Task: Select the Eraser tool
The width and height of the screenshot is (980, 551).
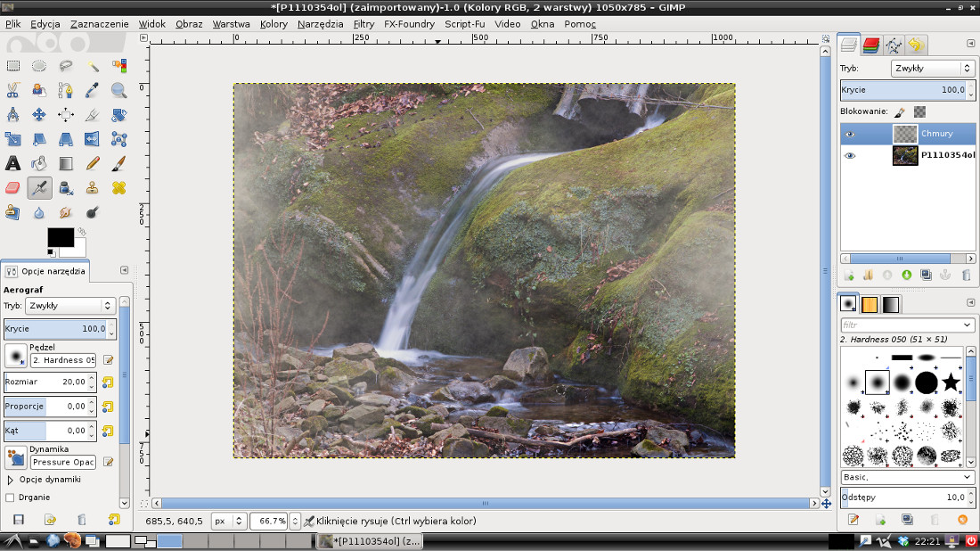Action: (x=13, y=188)
